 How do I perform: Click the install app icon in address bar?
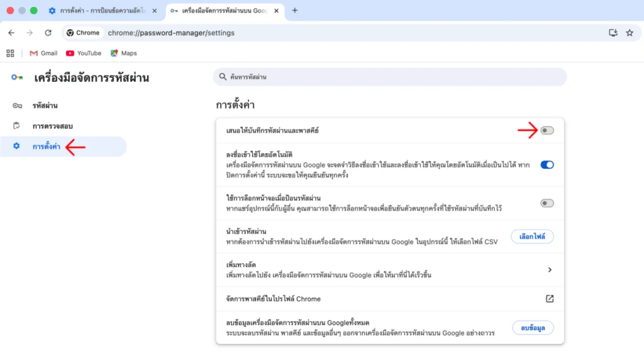click(613, 33)
